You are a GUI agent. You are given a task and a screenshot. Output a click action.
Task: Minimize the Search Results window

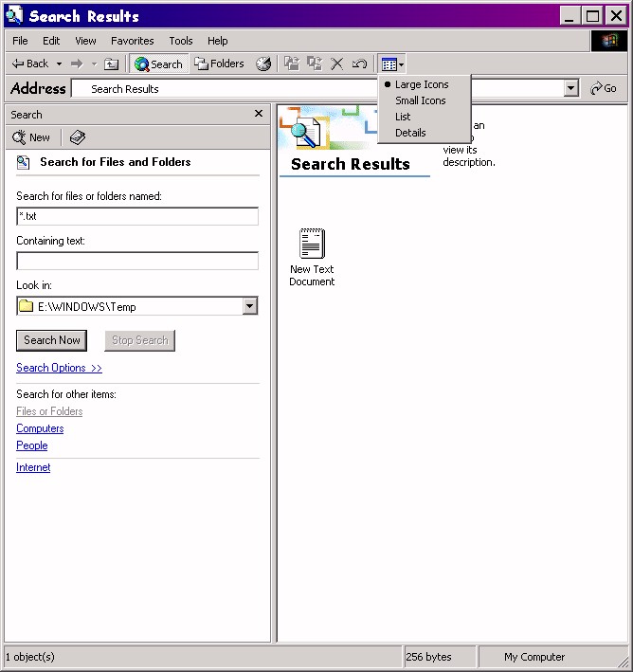point(570,16)
